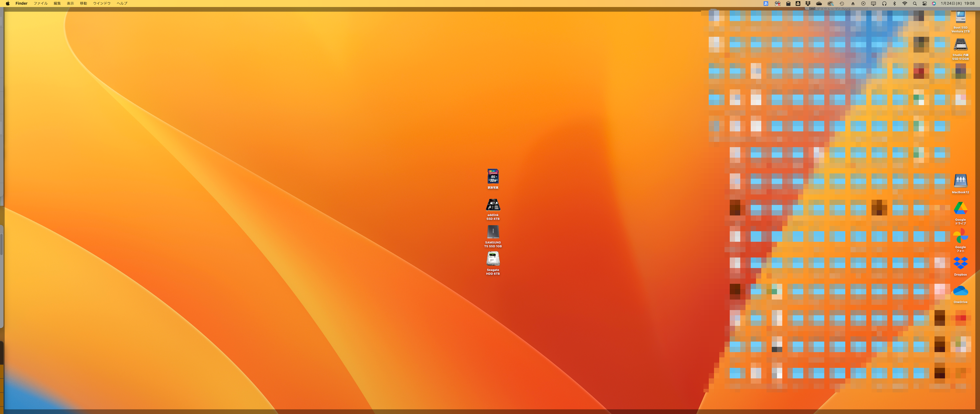Open the Japanese input source menu

[x=766, y=4]
